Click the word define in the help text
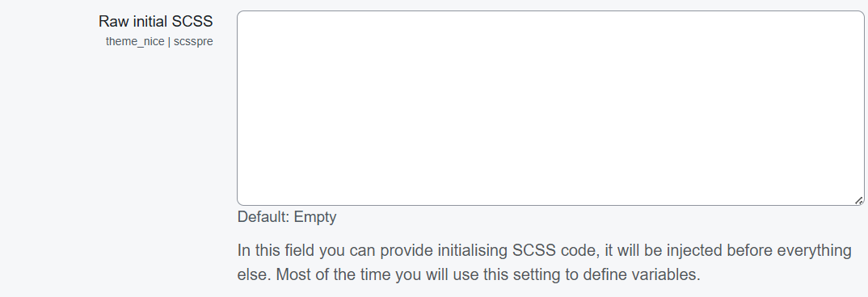Viewport: 868px width, 297px height. (603, 274)
